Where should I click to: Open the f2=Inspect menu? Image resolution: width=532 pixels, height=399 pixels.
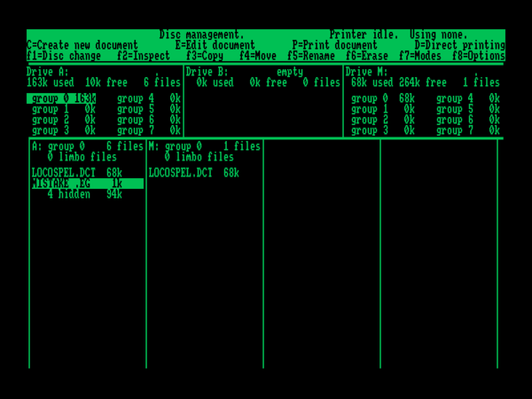[144, 56]
